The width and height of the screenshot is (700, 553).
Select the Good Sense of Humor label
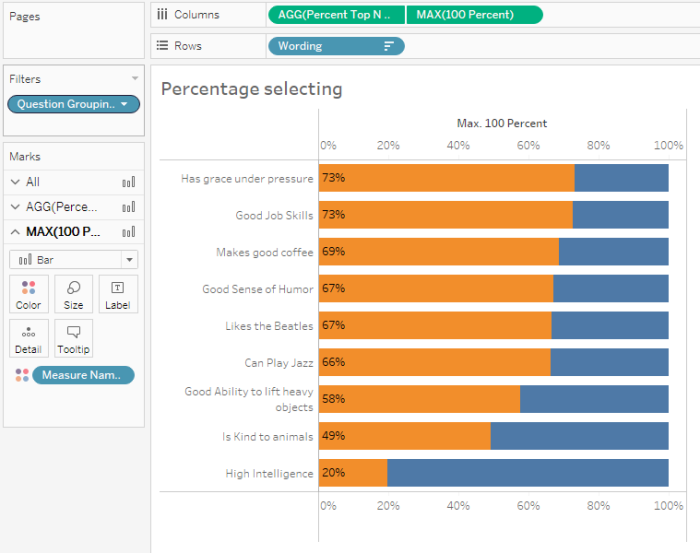[258, 289]
